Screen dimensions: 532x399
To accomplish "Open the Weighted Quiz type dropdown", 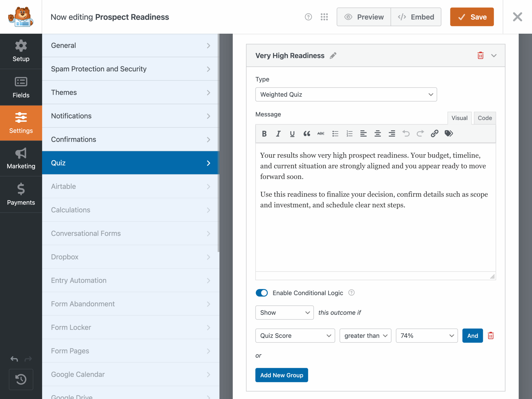I will click(x=346, y=95).
